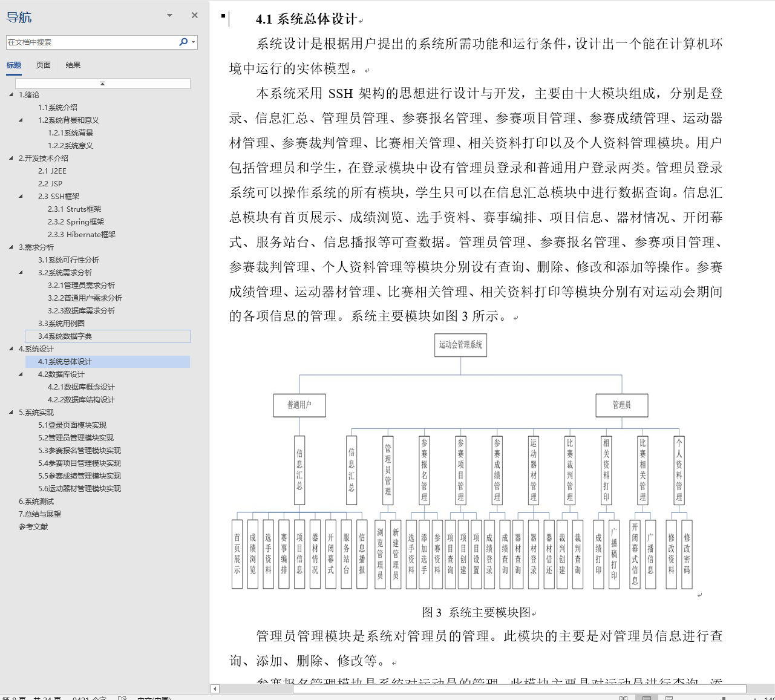The width and height of the screenshot is (775, 700).
Task: Click the jump-to-top arrow above headings list
Action: (x=103, y=83)
